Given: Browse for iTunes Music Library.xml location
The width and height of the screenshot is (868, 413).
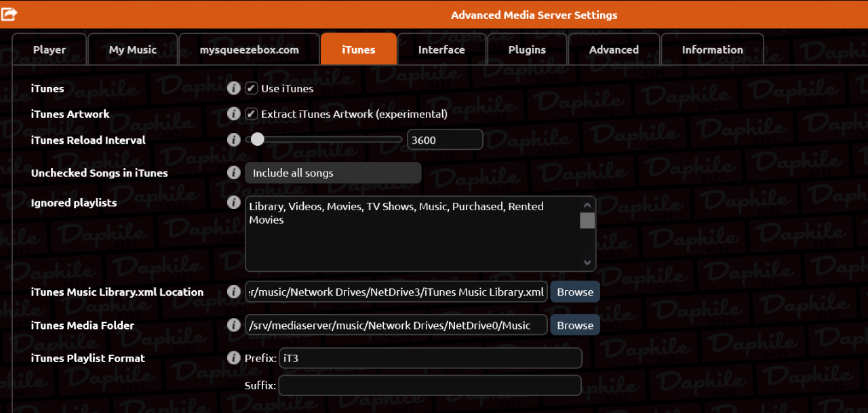Looking at the screenshot, I should coord(575,292).
